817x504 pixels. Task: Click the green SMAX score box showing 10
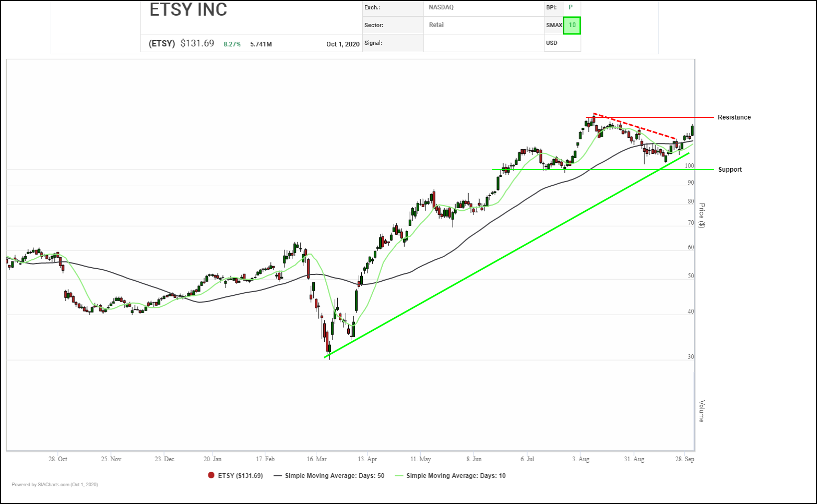(572, 25)
